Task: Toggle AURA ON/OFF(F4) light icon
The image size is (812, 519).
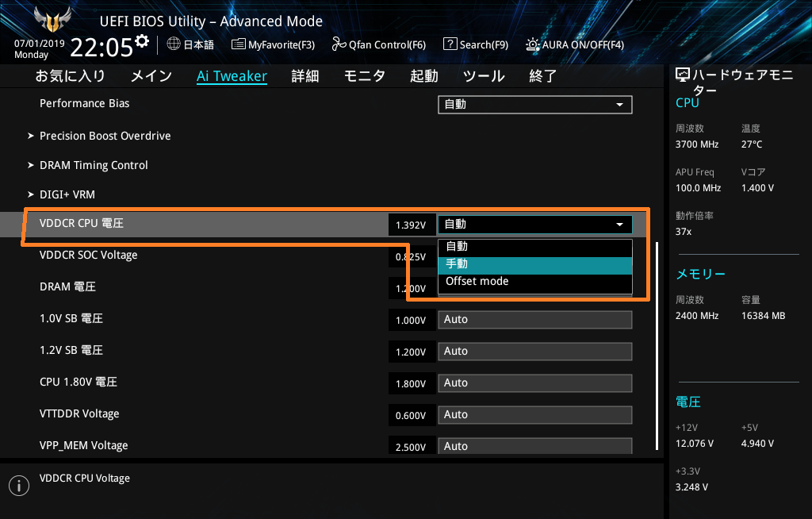Action: 532,44
